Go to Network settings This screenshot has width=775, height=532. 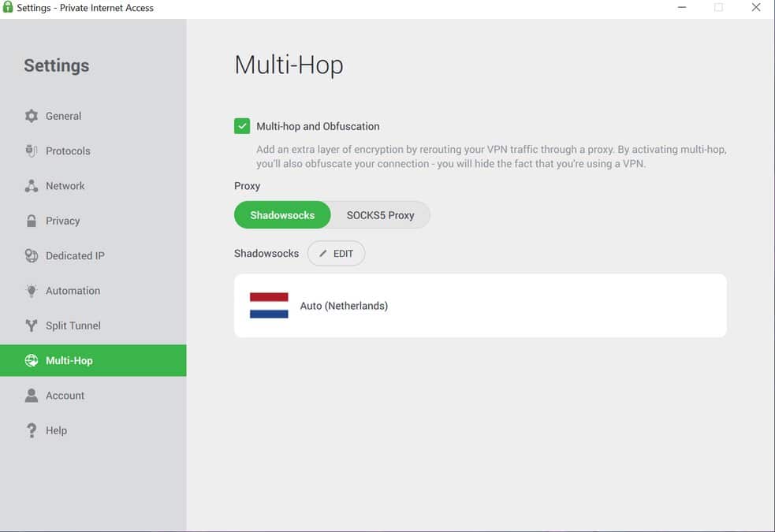[93, 186]
